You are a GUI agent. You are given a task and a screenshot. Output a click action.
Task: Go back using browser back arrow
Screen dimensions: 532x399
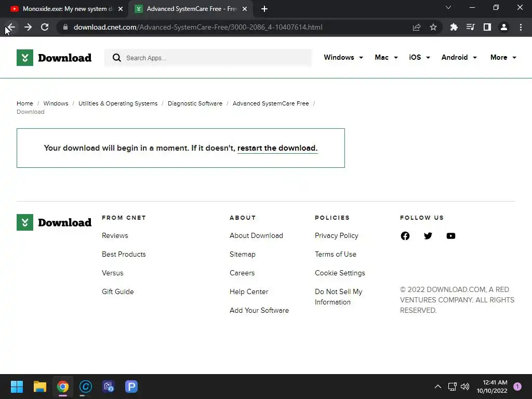(x=11, y=27)
